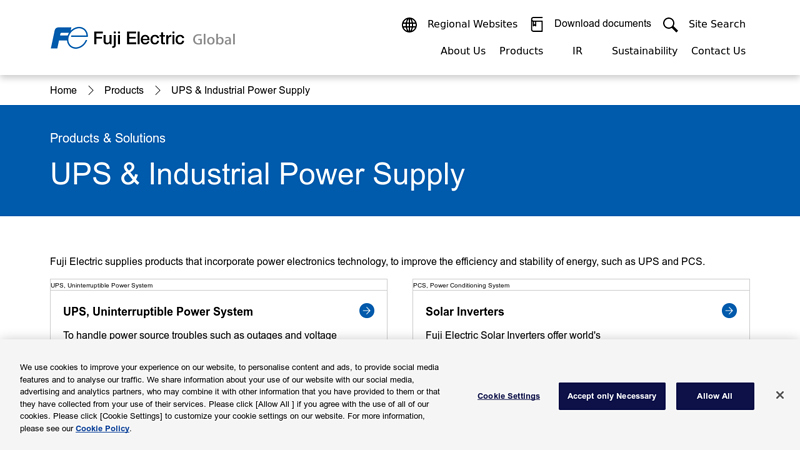This screenshot has height=450, width=800.
Task: Open the Sustainability menu
Action: click(644, 51)
